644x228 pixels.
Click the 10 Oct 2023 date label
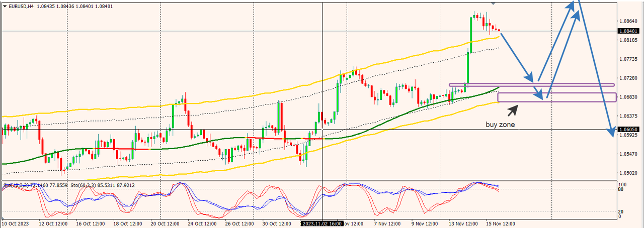click(15, 223)
